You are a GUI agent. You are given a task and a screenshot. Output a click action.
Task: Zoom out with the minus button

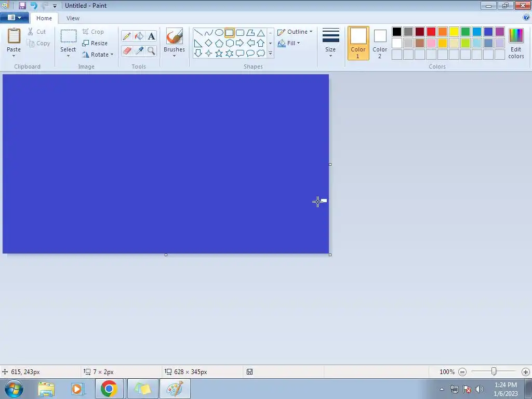pyautogui.click(x=462, y=372)
